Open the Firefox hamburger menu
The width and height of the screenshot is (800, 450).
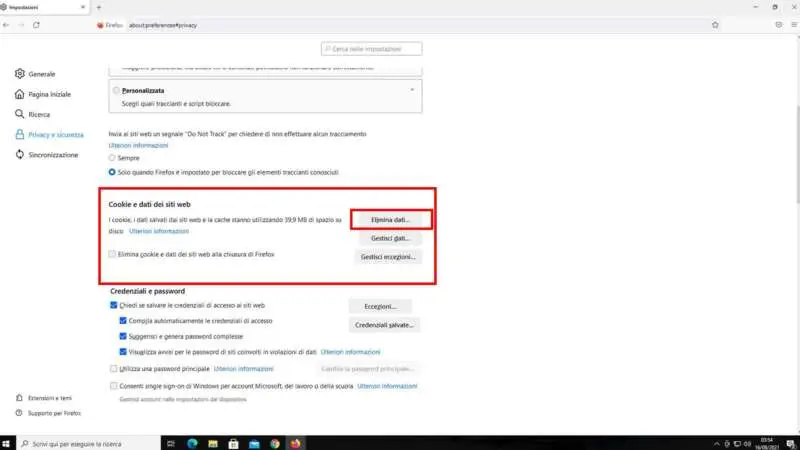tap(794, 25)
